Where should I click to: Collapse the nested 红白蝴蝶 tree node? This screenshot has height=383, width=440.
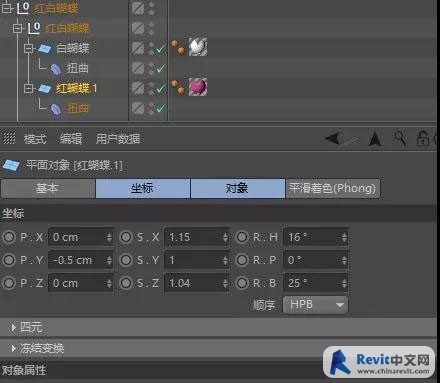[18, 28]
